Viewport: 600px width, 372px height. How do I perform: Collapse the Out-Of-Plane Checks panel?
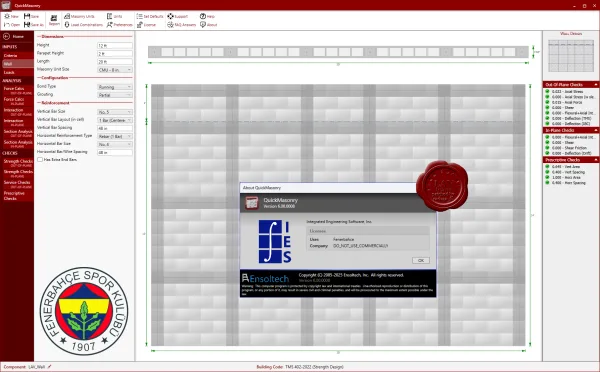(595, 85)
